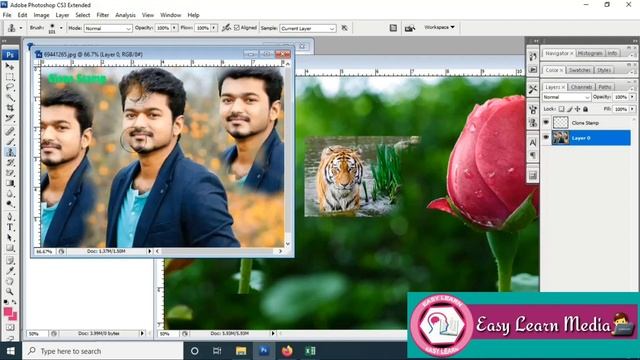Select the Slice tool
Viewport: 640px width, 360px height.
point(10,119)
